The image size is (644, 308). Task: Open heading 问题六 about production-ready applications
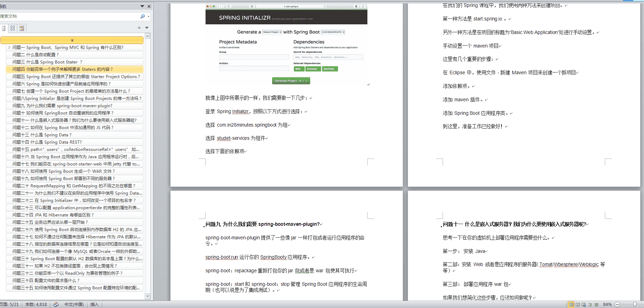tap(75, 84)
